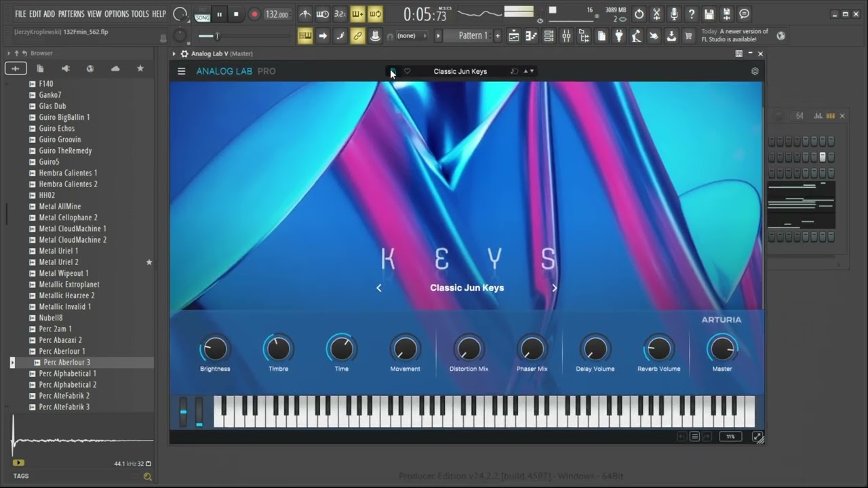Screen dimensions: 868x488
Task: Open the plugin picker plug icon
Action: pyautogui.click(x=618, y=36)
